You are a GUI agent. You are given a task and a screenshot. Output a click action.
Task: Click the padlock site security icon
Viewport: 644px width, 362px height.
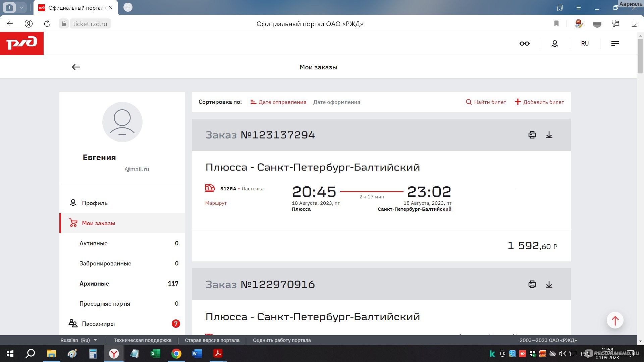click(64, 24)
